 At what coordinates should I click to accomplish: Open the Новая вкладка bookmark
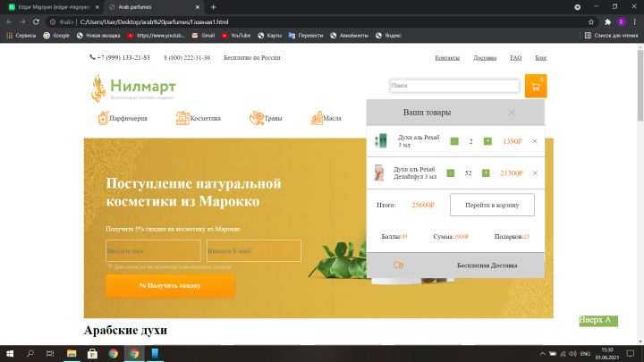pos(98,36)
